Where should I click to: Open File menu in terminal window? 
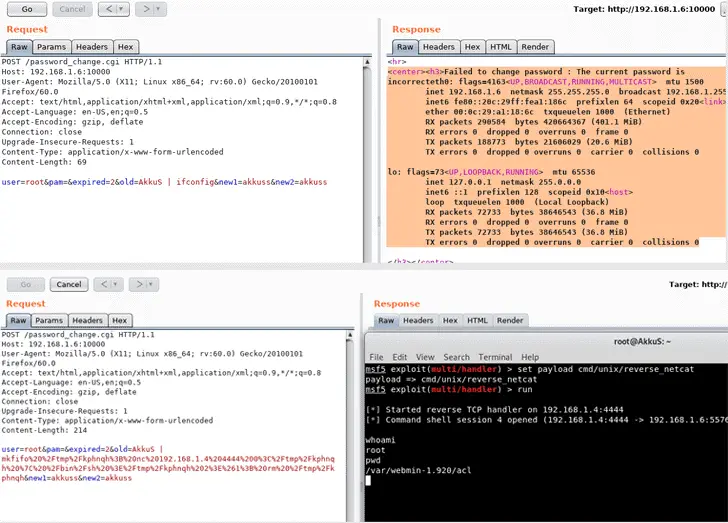(x=376, y=357)
